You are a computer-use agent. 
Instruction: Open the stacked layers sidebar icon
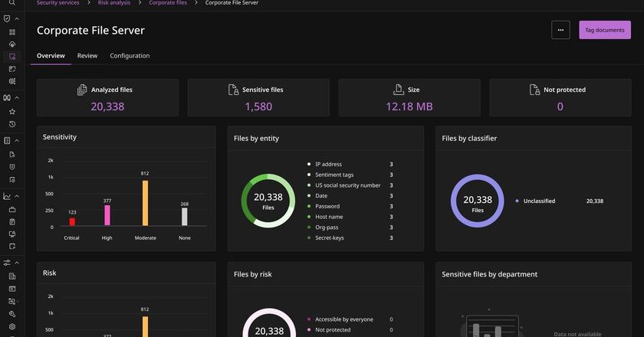coord(12,326)
